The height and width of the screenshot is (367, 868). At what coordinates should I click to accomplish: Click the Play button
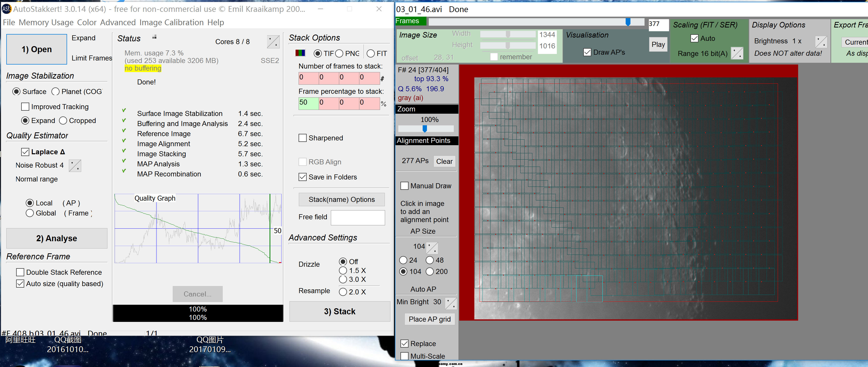click(658, 44)
